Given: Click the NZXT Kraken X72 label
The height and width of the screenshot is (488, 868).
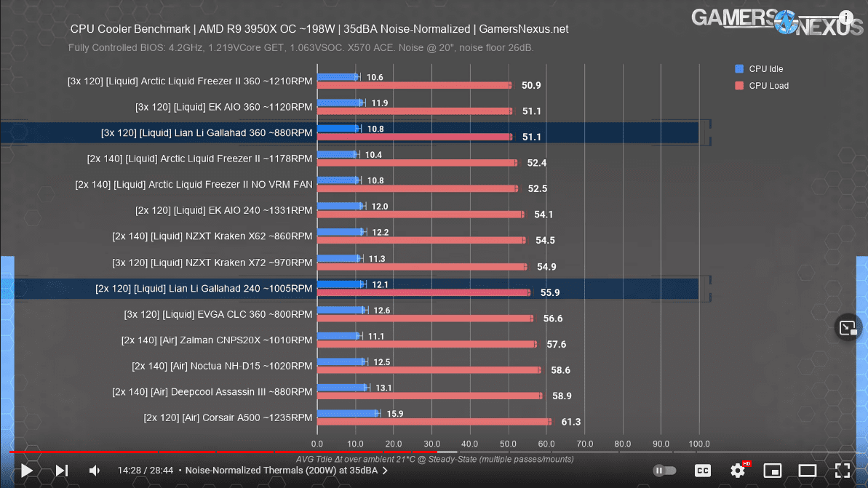Looking at the screenshot, I should coord(212,263).
